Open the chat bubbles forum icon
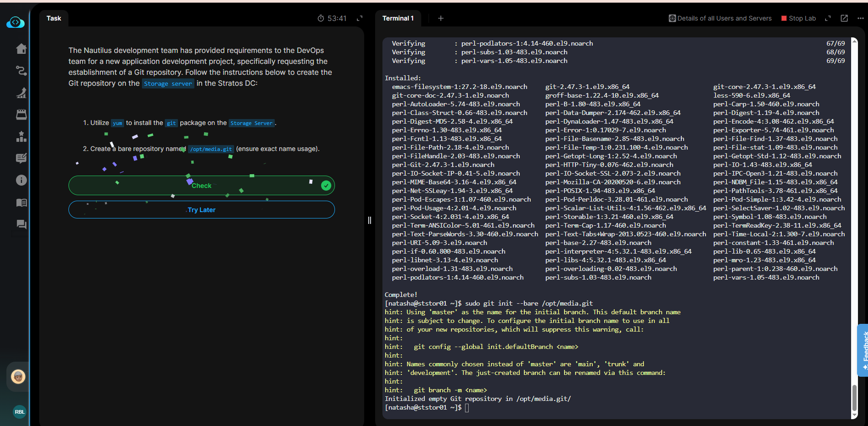 click(x=21, y=224)
